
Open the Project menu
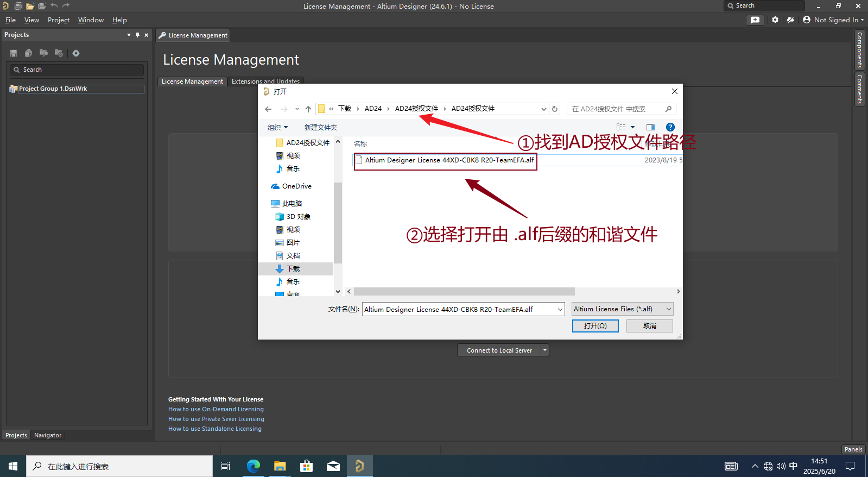coord(59,20)
